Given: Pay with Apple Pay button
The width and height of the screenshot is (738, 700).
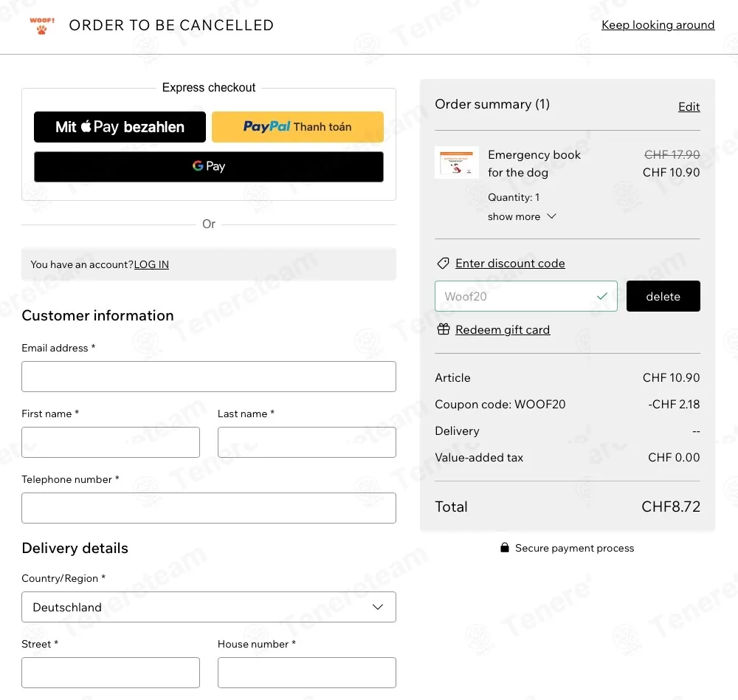Looking at the screenshot, I should (120, 127).
